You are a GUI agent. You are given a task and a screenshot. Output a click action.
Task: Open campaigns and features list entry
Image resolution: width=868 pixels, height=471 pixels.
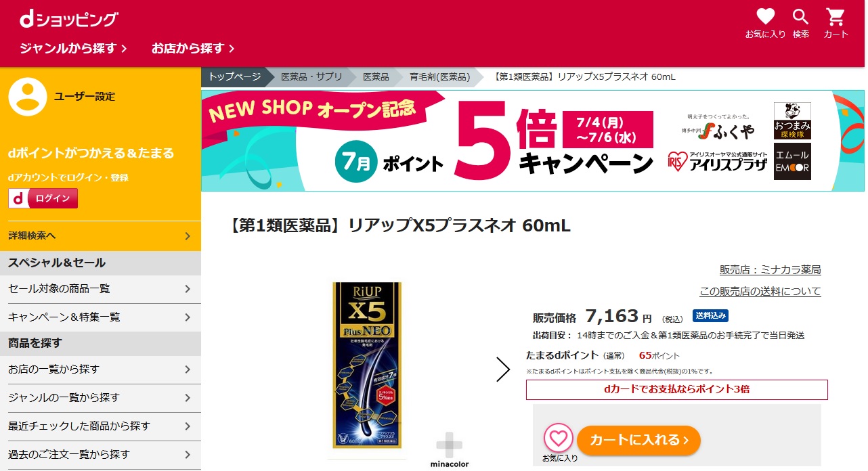[x=100, y=317]
